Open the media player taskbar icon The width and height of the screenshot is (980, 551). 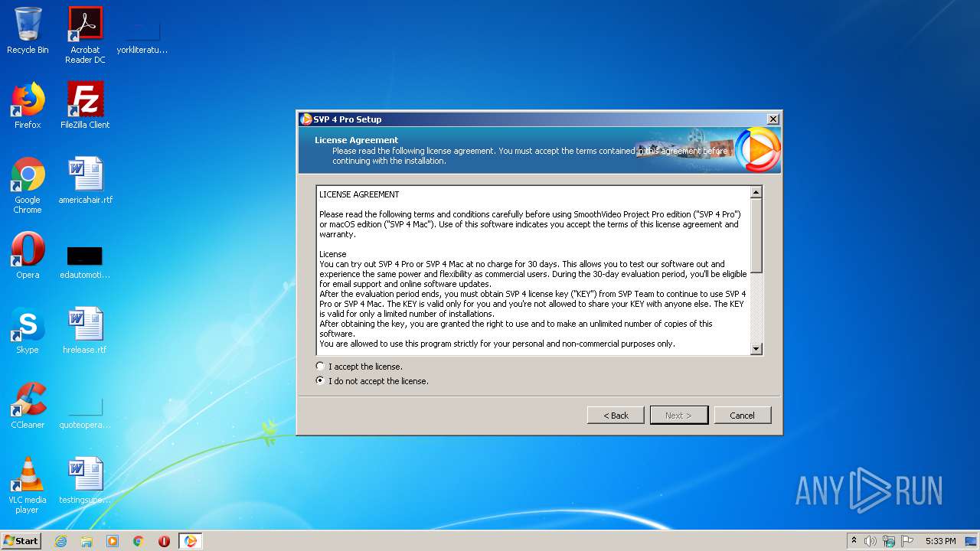point(113,541)
